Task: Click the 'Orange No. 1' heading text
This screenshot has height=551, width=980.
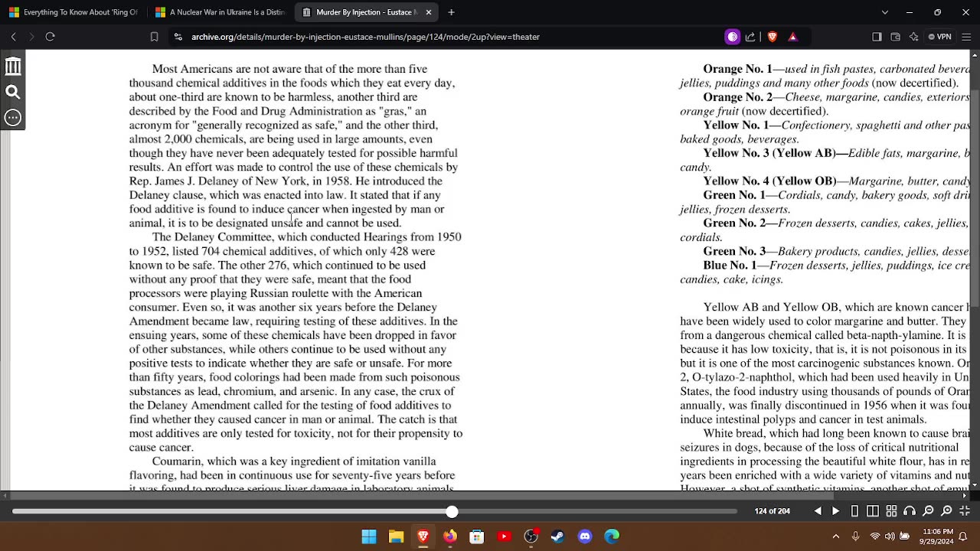Action: (x=737, y=69)
